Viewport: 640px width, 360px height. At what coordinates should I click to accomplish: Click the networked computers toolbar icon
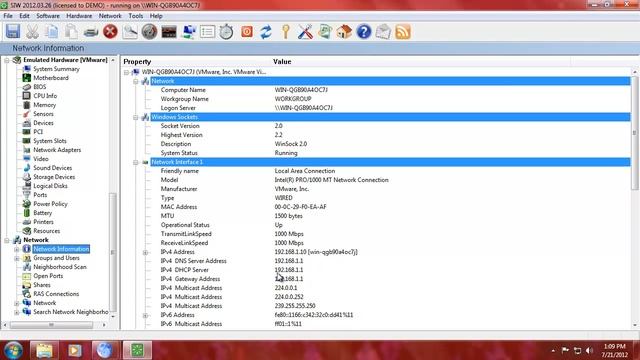point(188,31)
